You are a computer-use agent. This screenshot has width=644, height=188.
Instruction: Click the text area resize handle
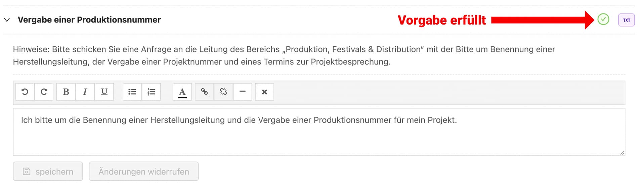(x=622, y=153)
